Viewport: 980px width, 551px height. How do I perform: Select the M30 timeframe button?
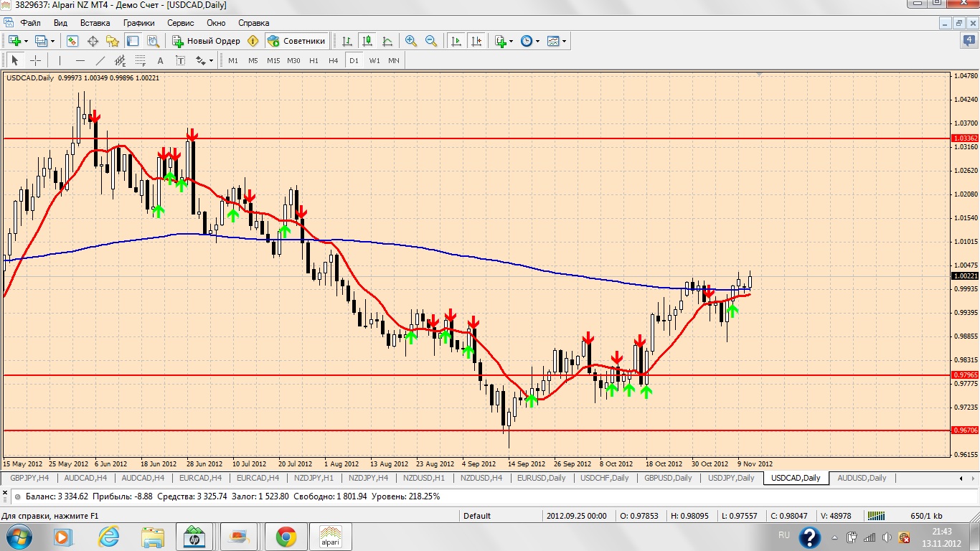point(293,61)
